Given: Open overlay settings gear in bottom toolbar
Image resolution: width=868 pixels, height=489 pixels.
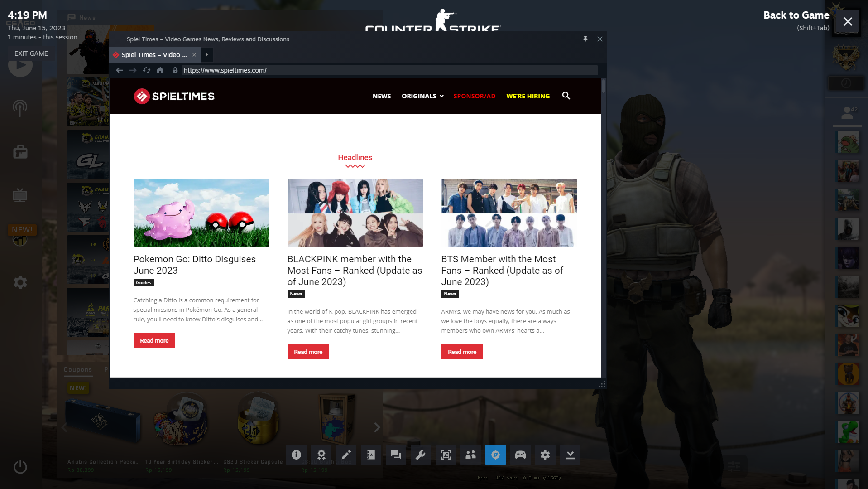Looking at the screenshot, I should point(545,455).
